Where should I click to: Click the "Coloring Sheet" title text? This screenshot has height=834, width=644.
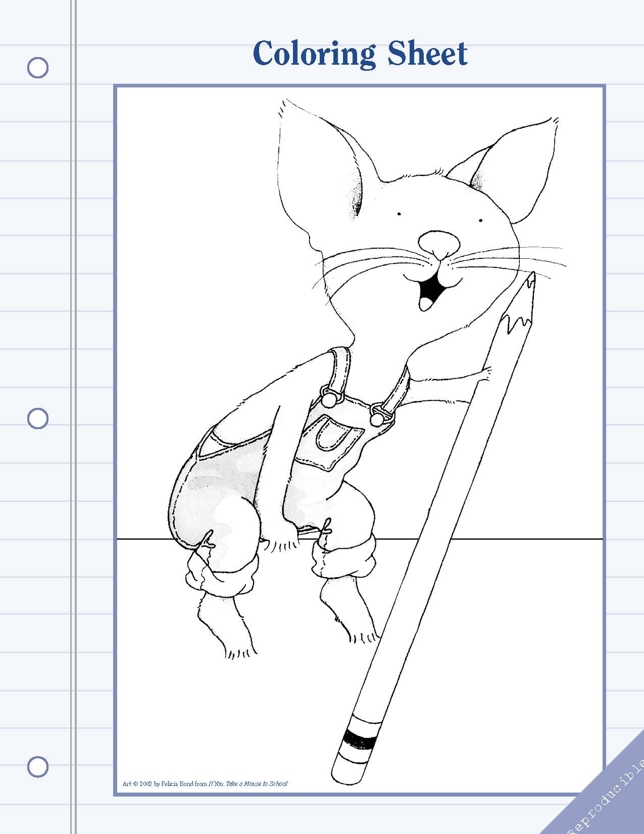[360, 53]
